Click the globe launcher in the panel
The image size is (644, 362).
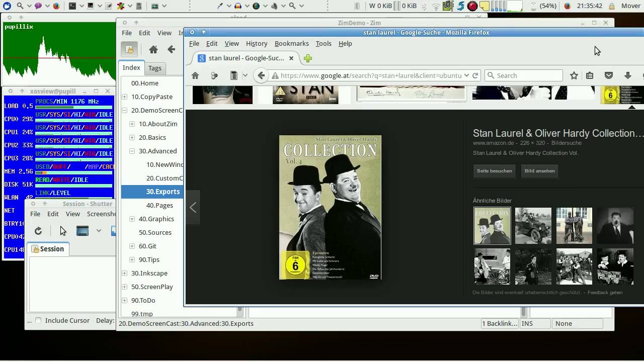(256, 6)
